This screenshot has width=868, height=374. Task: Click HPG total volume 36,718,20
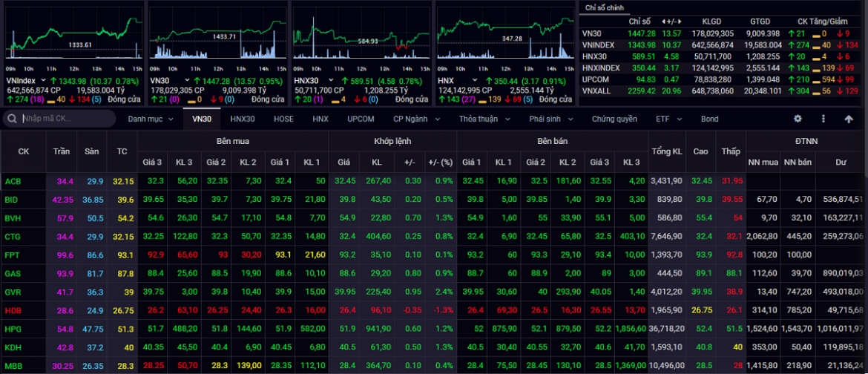tap(665, 329)
